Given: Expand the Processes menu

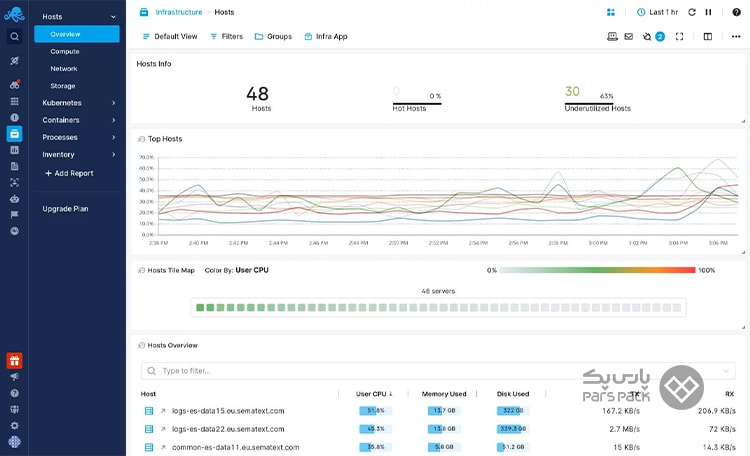Looking at the screenshot, I should pyautogui.click(x=79, y=137).
